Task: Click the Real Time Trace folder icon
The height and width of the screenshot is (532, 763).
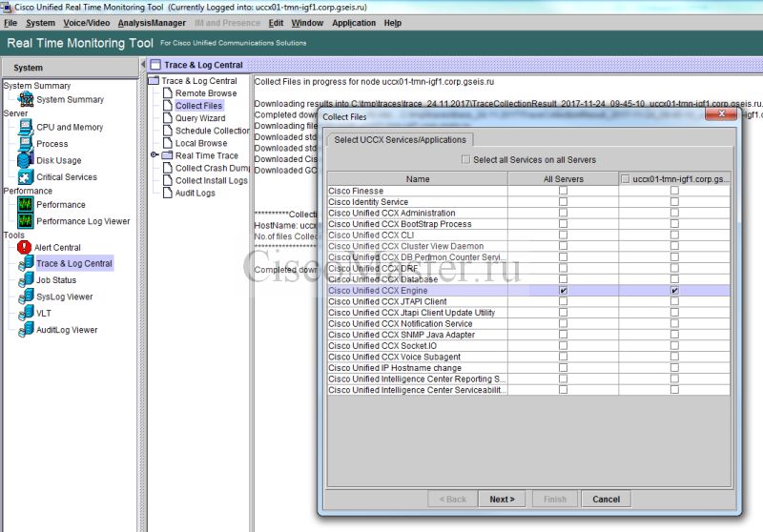Action: tap(168, 155)
